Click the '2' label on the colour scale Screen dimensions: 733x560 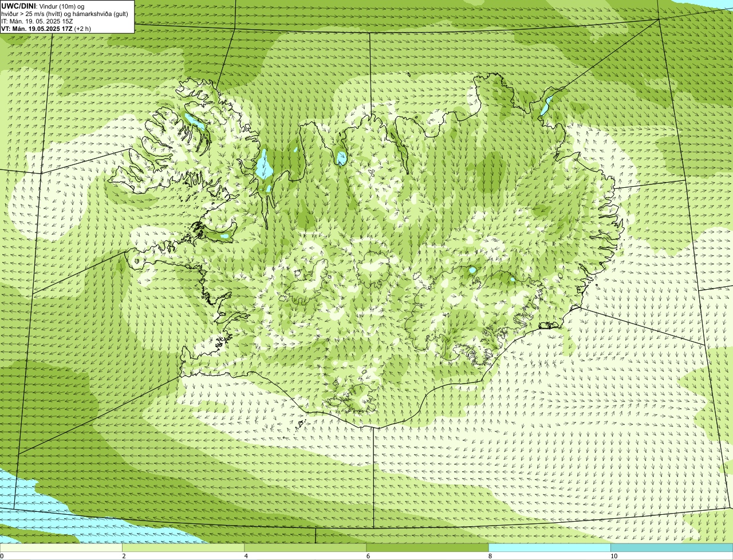pyautogui.click(x=124, y=556)
